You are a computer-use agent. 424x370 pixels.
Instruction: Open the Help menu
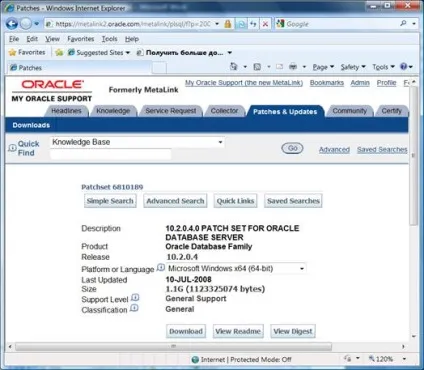(132, 39)
